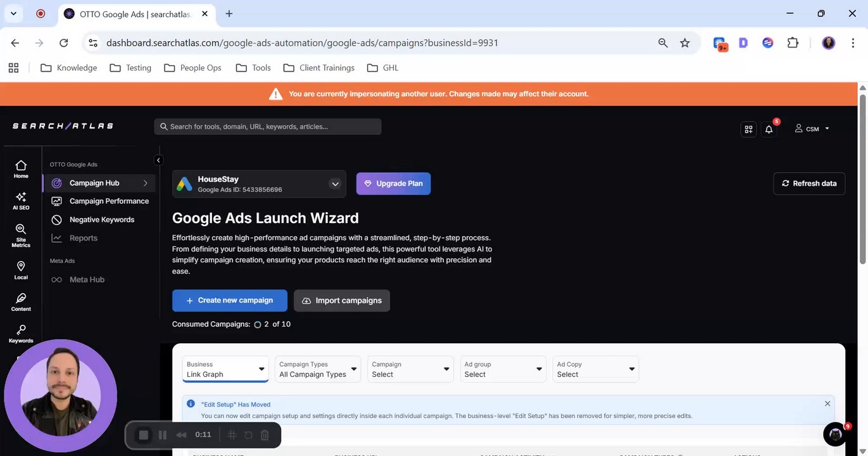
Task: Open the Keywords section in the sidebar
Action: 21,334
